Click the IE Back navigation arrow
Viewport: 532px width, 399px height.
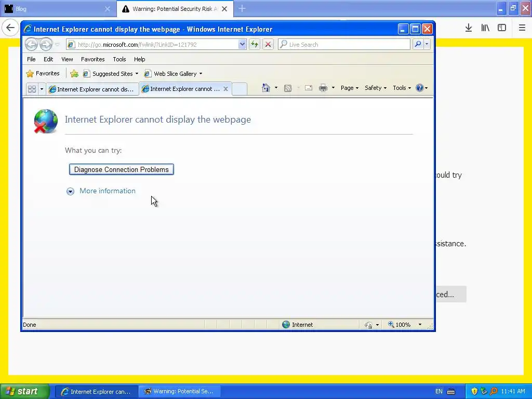coord(31,44)
